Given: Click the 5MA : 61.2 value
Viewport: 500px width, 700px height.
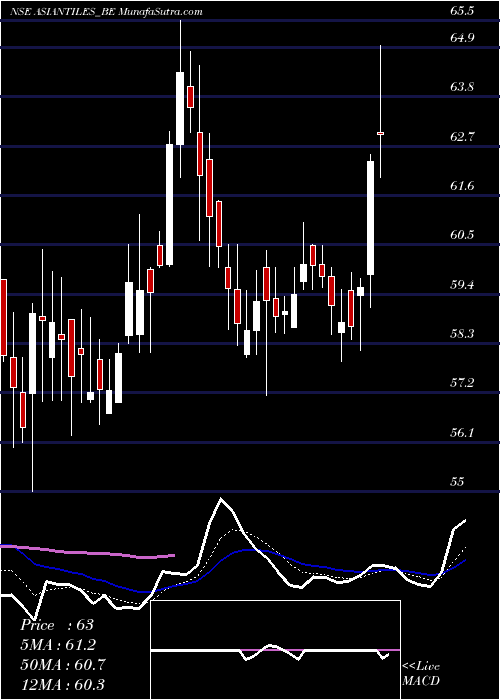Looking at the screenshot, I should click(58, 645).
